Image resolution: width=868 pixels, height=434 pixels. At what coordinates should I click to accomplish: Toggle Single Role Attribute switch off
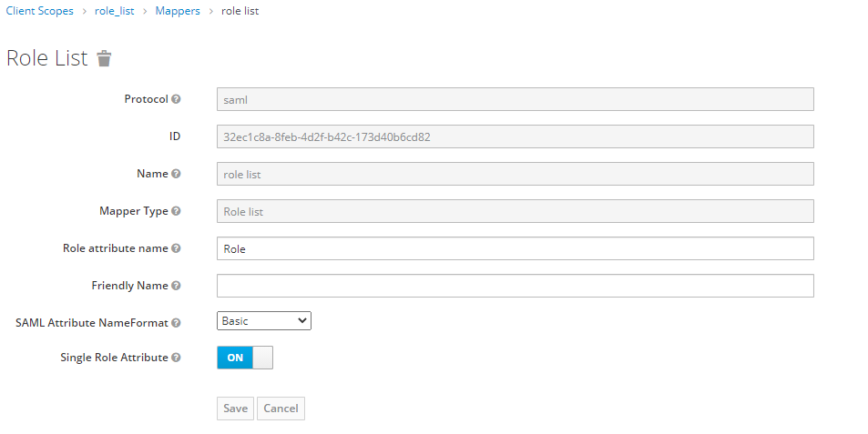point(245,358)
